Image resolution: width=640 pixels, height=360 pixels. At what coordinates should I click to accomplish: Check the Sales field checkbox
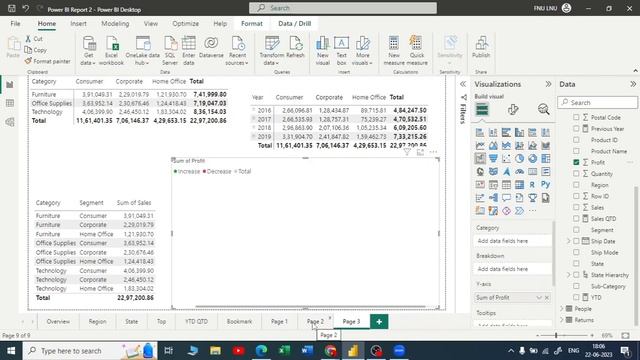point(576,207)
